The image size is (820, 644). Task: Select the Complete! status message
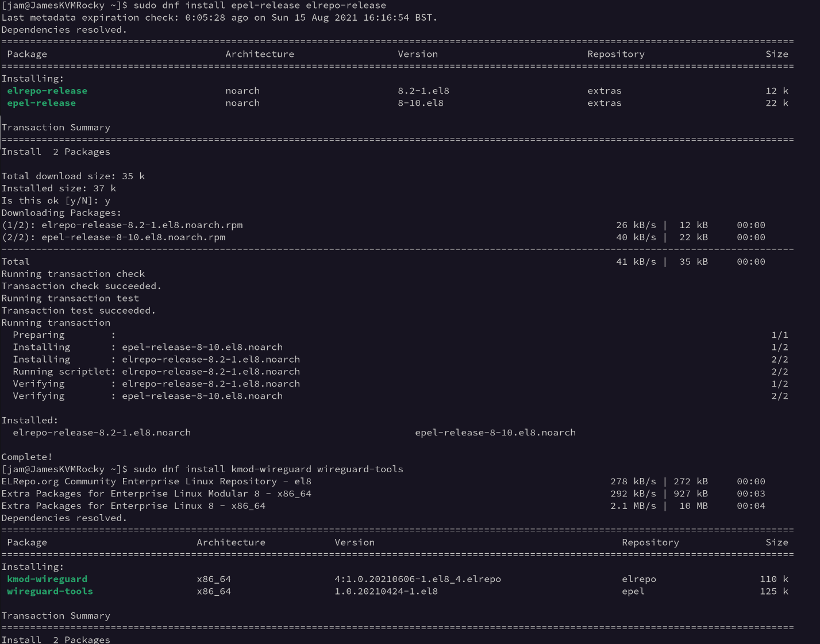[25, 456]
